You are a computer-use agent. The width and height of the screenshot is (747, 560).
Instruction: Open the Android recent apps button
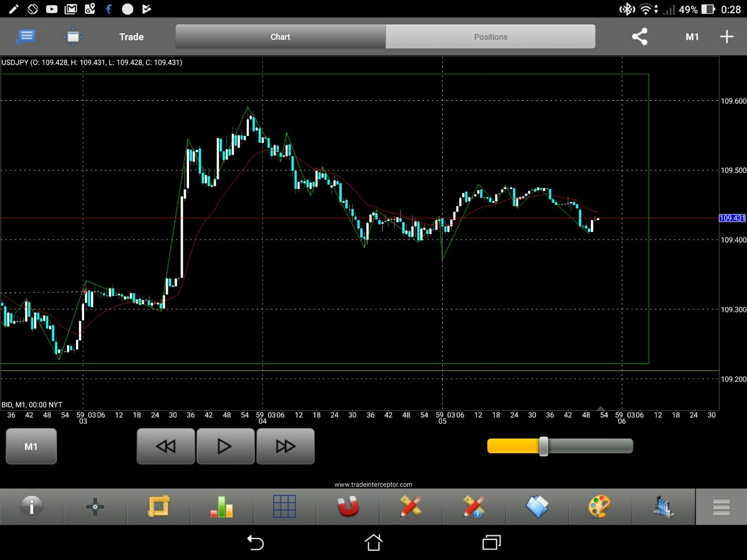(492, 542)
